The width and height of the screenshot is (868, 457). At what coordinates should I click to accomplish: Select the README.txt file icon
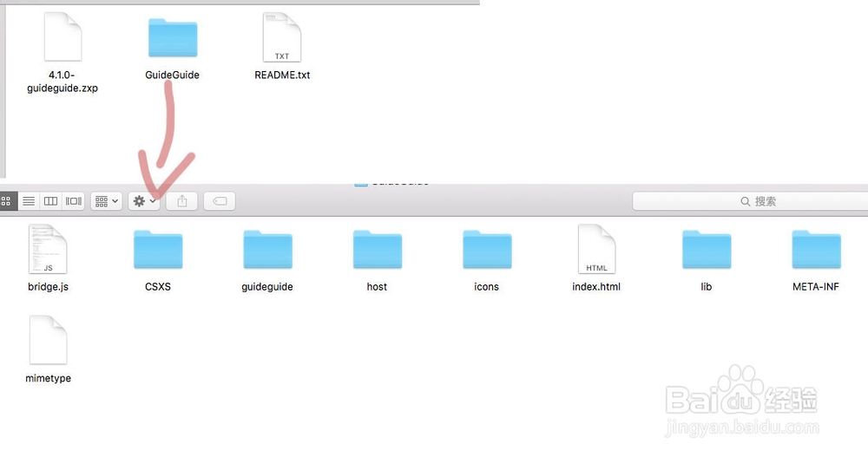pyautogui.click(x=282, y=36)
